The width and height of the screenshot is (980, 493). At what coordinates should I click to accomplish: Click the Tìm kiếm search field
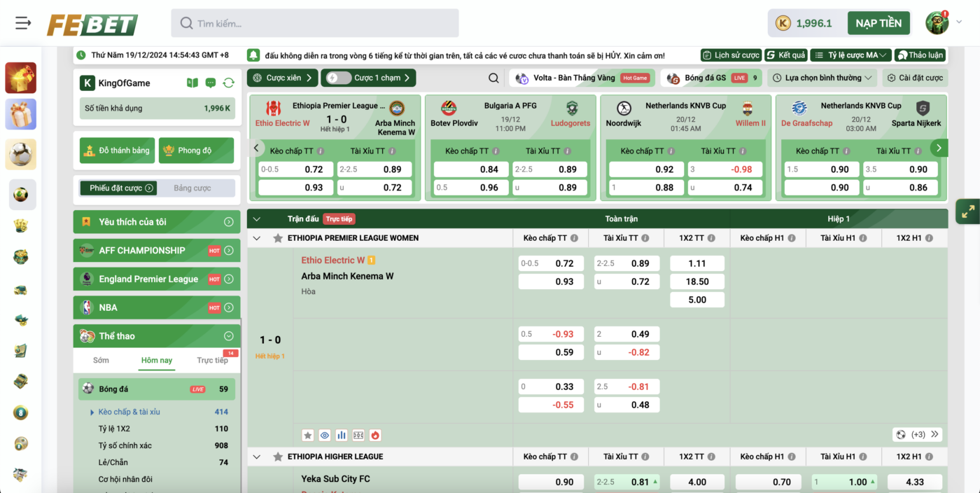(x=315, y=23)
